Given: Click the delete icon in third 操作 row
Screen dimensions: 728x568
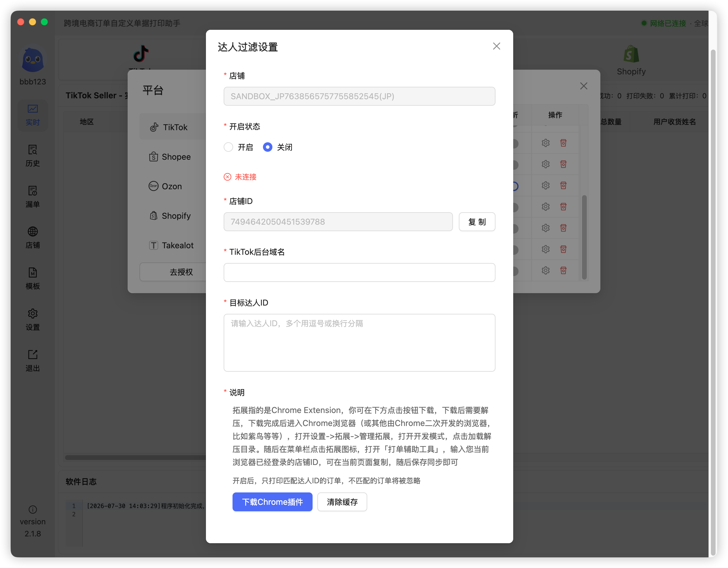Looking at the screenshot, I should pyautogui.click(x=563, y=185).
